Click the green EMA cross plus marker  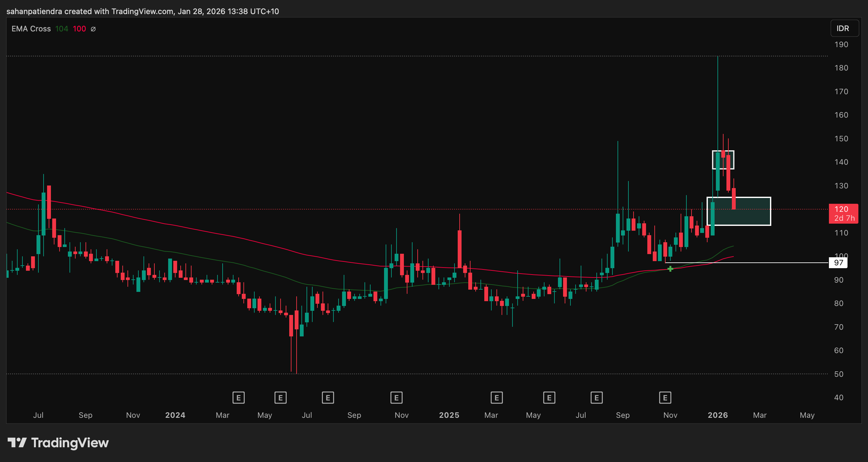[670, 268]
